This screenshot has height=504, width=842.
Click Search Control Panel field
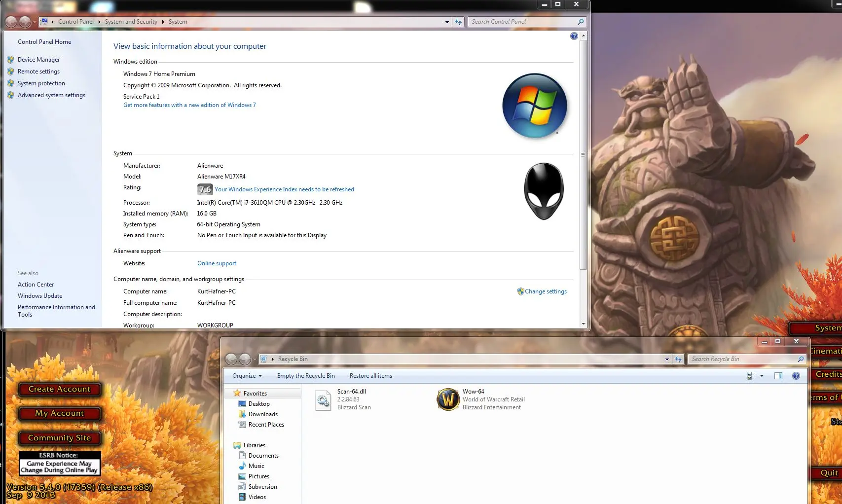click(x=522, y=22)
